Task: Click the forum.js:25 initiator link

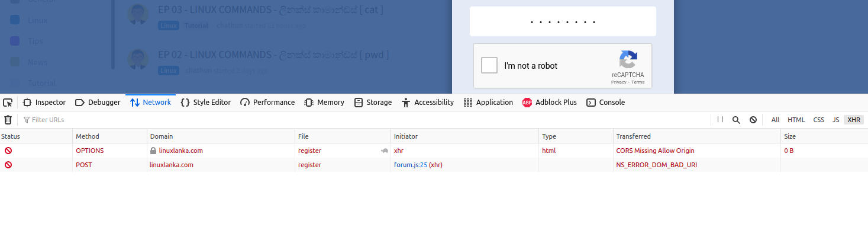Action: [x=411, y=165]
